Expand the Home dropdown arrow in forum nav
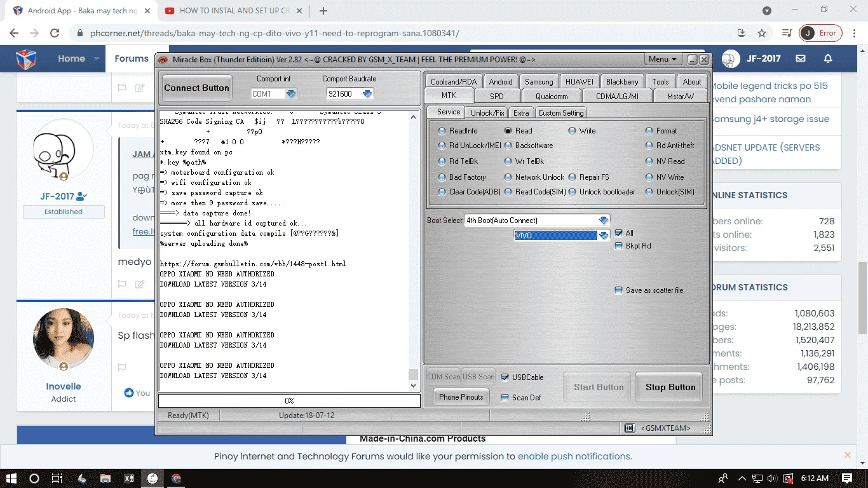Image resolution: width=868 pixels, height=488 pixels. (x=97, y=58)
